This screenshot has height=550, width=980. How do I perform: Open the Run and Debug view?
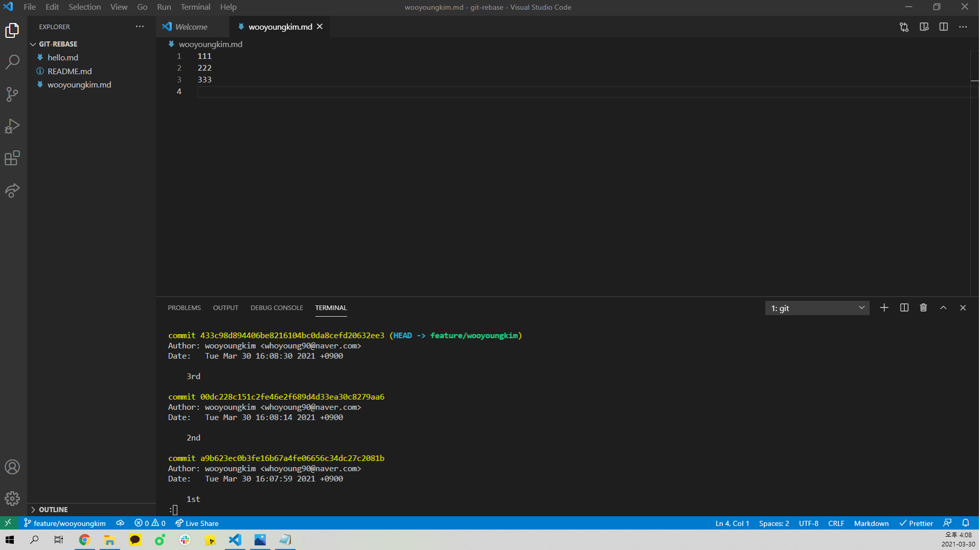pos(12,126)
